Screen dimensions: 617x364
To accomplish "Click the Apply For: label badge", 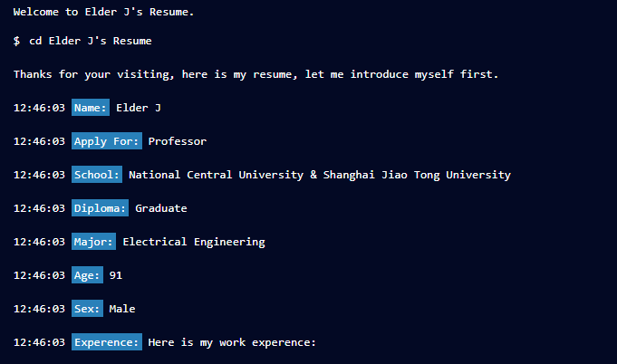I will pyautogui.click(x=107, y=140).
